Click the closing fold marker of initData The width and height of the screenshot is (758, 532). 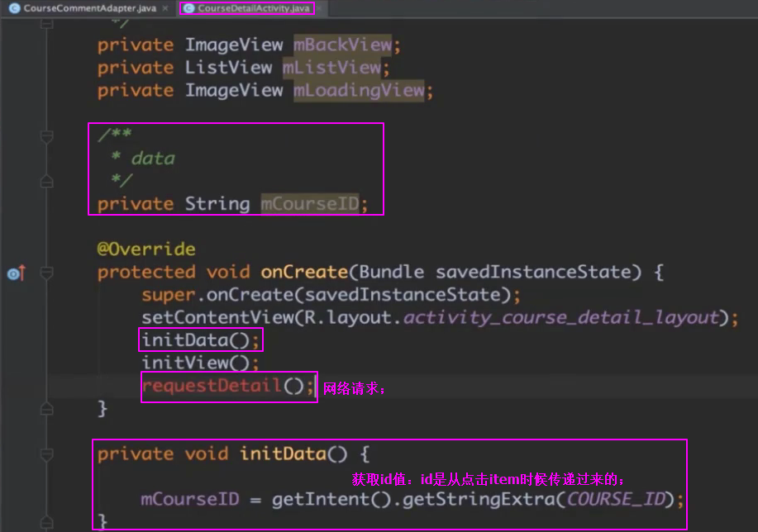(x=47, y=522)
